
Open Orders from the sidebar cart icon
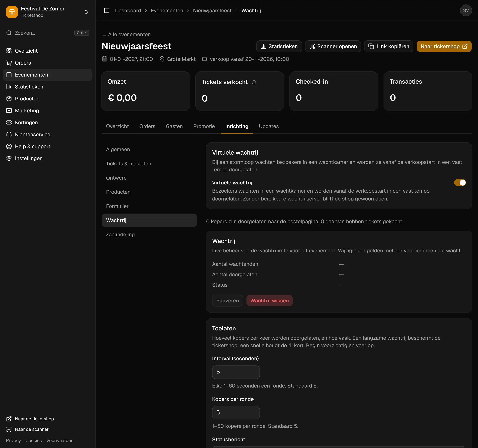(9, 63)
